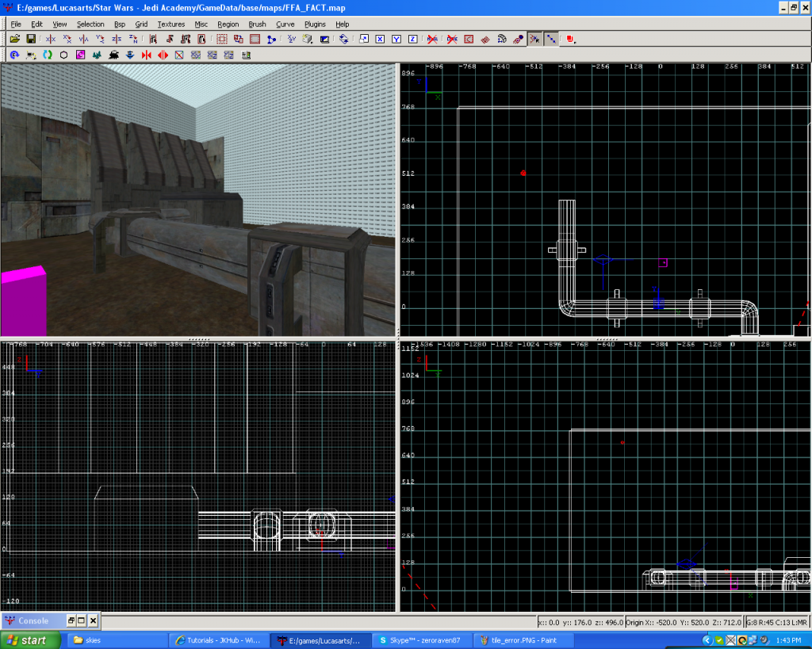Click the red dot marker in top XY view

pos(523,174)
